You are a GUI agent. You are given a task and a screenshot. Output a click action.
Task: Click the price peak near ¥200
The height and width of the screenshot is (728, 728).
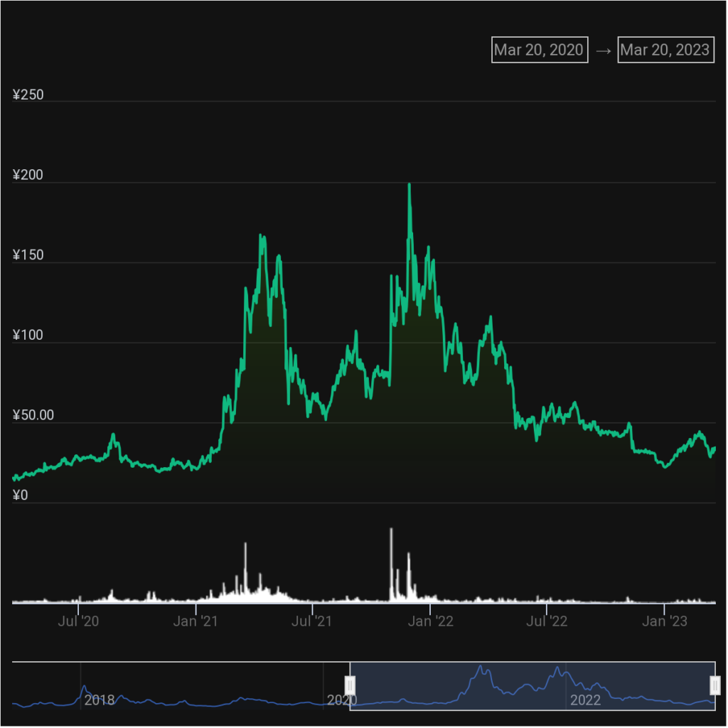[409, 185]
